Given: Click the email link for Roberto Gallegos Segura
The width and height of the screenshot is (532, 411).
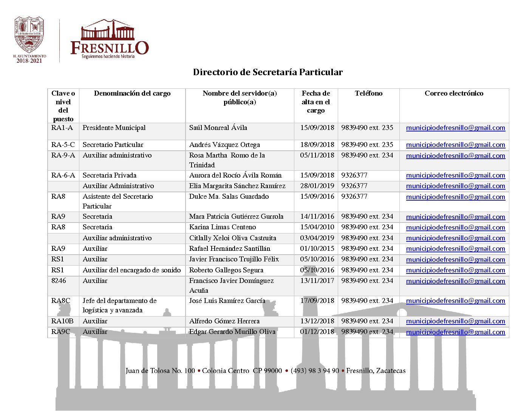Looking at the screenshot, I should (455, 270).
